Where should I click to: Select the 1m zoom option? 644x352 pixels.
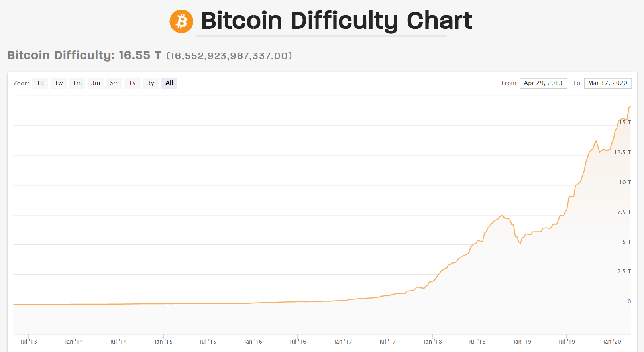[77, 83]
